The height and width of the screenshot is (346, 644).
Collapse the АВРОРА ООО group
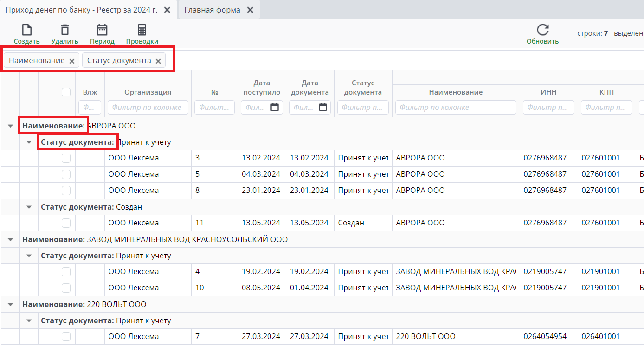[x=10, y=126]
